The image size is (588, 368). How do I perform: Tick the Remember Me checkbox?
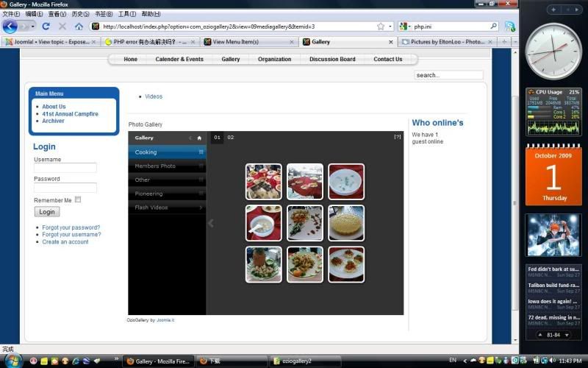point(78,199)
